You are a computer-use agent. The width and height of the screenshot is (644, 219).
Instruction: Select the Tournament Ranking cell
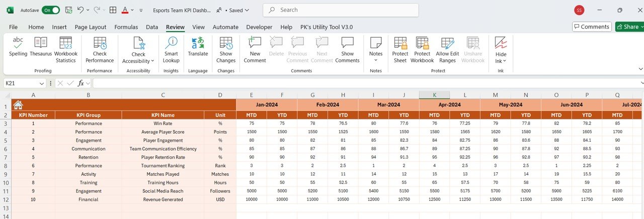coord(163,166)
